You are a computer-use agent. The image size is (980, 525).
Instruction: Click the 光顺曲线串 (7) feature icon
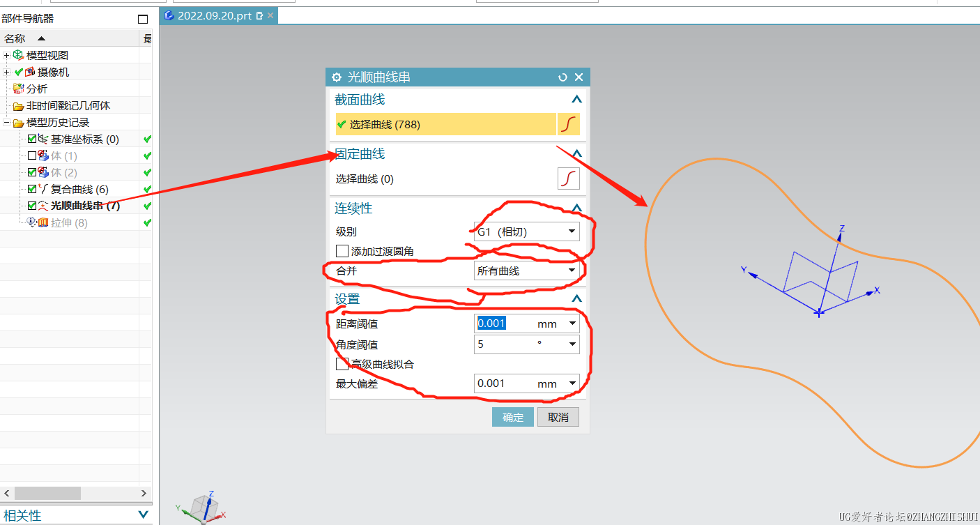pos(43,206)
